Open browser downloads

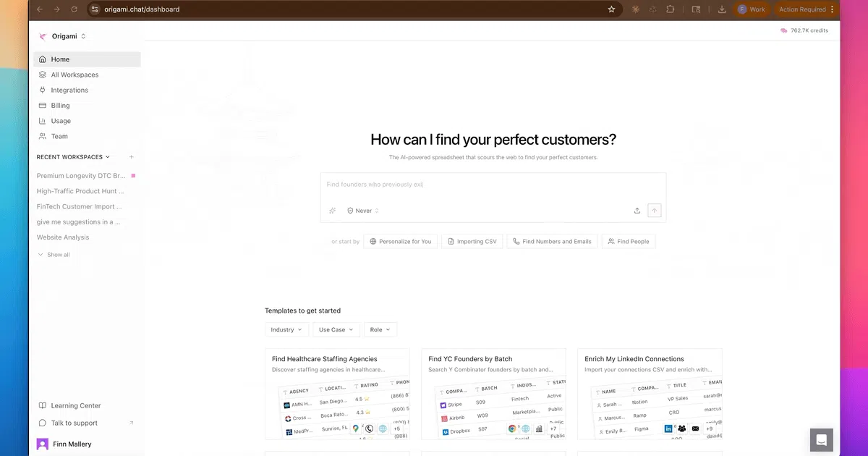tap(722, 9)
